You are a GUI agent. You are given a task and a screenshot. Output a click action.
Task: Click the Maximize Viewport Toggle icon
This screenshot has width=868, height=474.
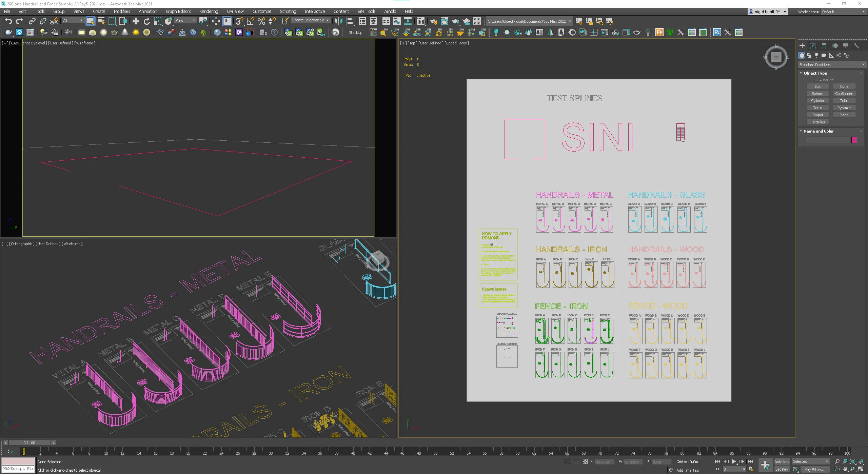[861, 469]
